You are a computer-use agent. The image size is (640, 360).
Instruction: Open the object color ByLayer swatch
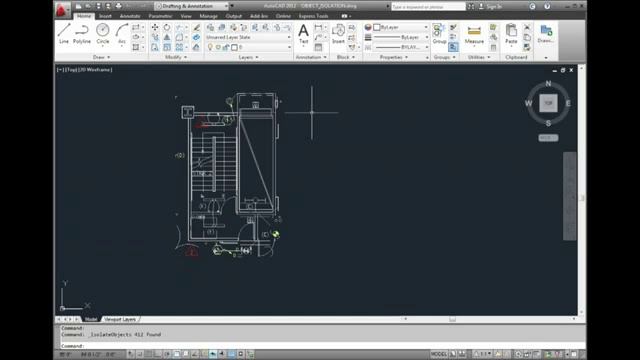377,27
